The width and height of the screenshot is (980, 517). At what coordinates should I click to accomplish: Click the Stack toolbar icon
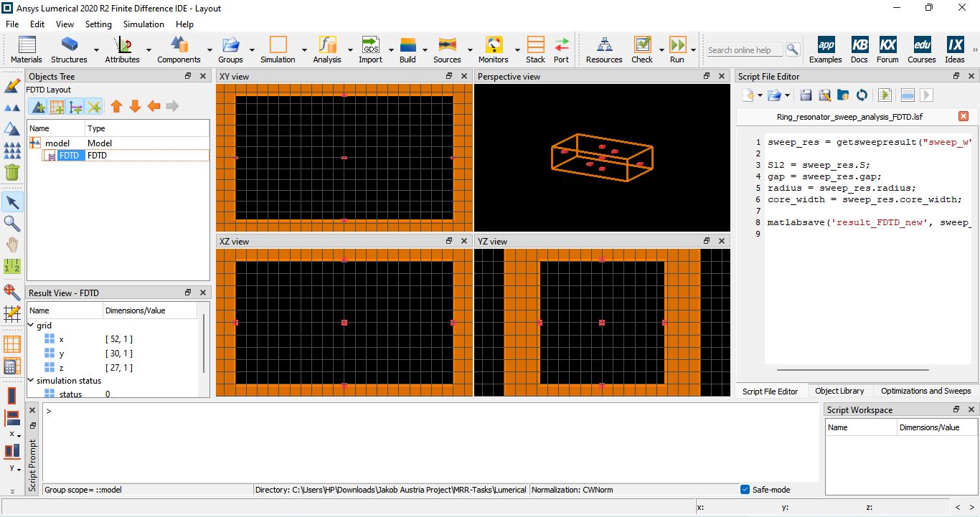[535, 45]
